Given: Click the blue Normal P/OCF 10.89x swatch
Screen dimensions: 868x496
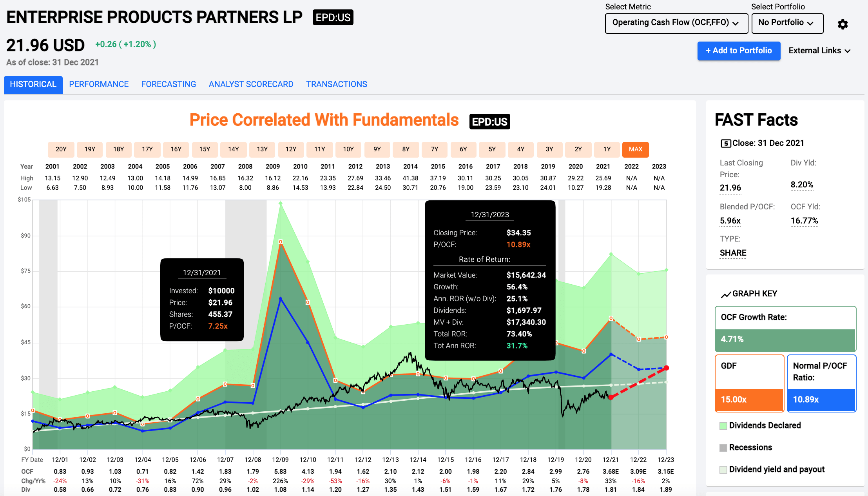Looking at the screenshot, I should (822, 400).
